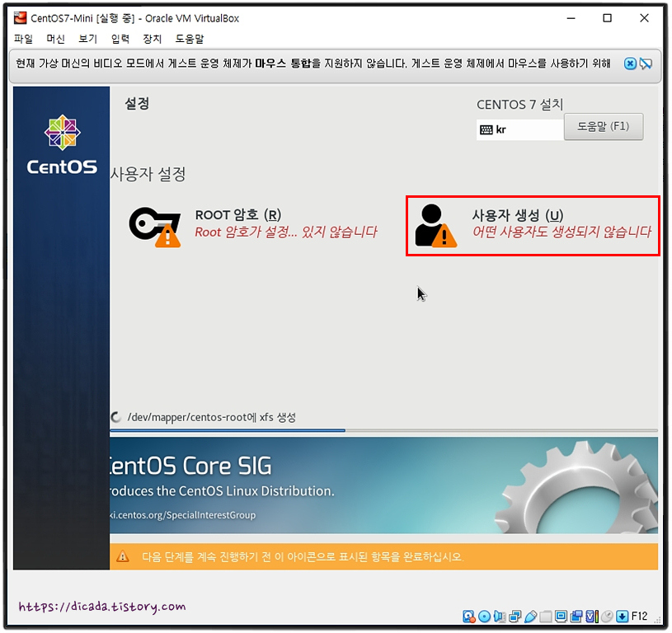Image resolution: width=672 pixels, height=633 pixels.
Task: Click the orange warning message bar
Action: 383,557
